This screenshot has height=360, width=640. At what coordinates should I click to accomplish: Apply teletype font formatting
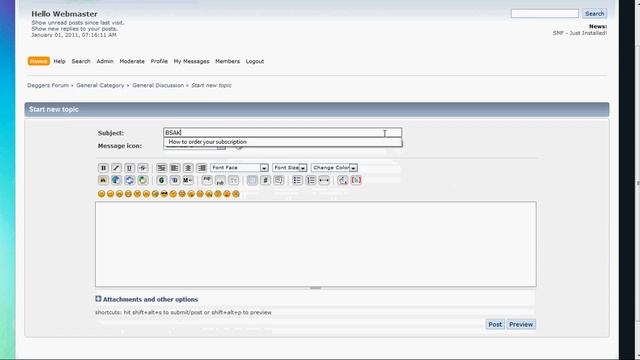tap(233, 180)
